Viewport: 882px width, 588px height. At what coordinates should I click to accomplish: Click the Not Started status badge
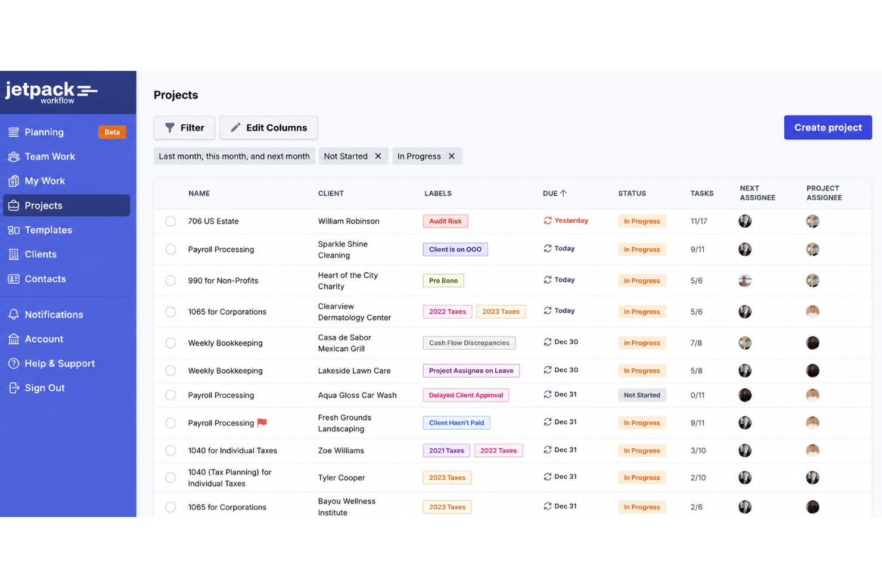click(642, 395)
